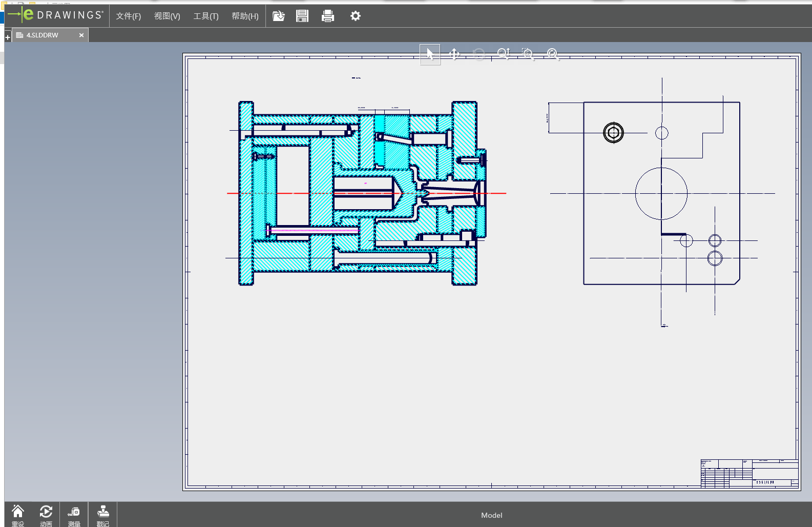
Task: Close the 4.SLDDRW tab
Action: [x=81, y=35]
